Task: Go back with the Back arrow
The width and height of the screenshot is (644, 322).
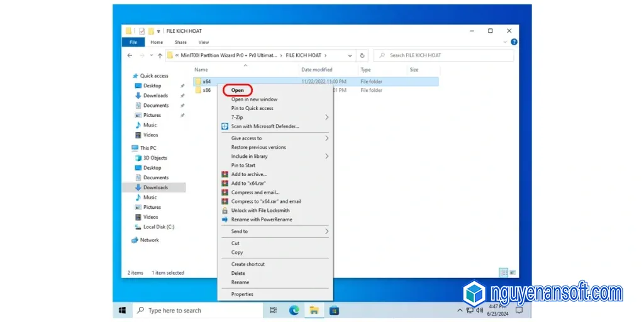Action: point(130,55)
